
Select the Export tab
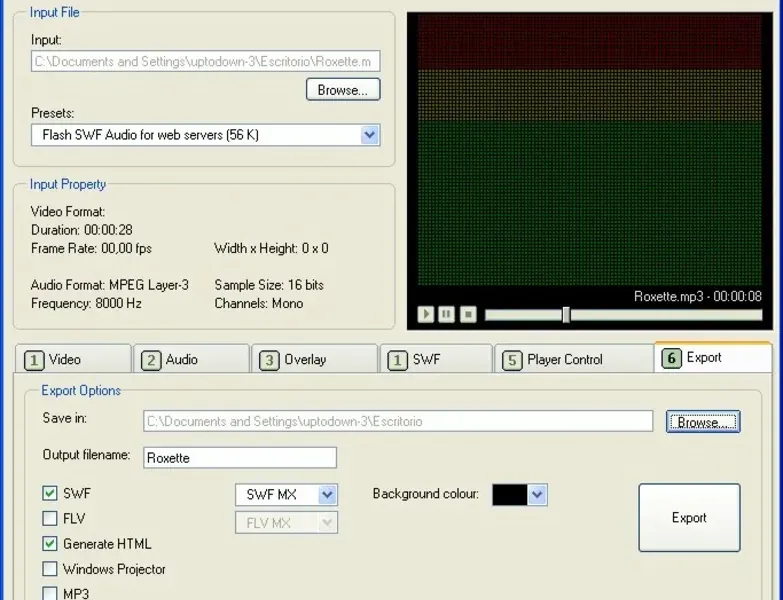(713, 357)
